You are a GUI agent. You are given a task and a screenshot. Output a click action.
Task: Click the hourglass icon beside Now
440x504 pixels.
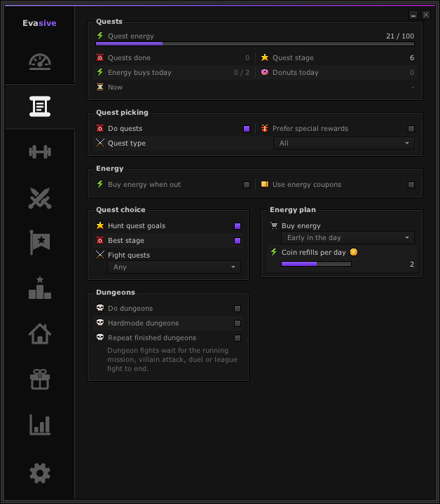pos(100,87)
